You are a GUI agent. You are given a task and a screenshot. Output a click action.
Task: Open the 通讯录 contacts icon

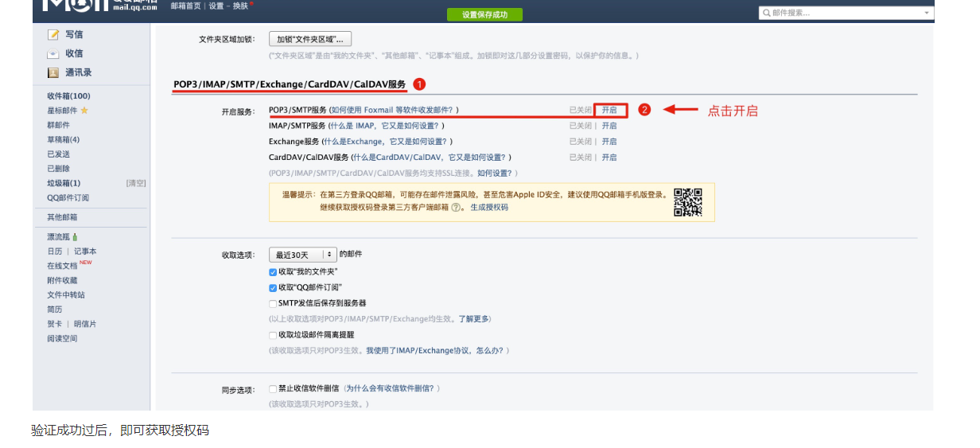click(53, 73)
